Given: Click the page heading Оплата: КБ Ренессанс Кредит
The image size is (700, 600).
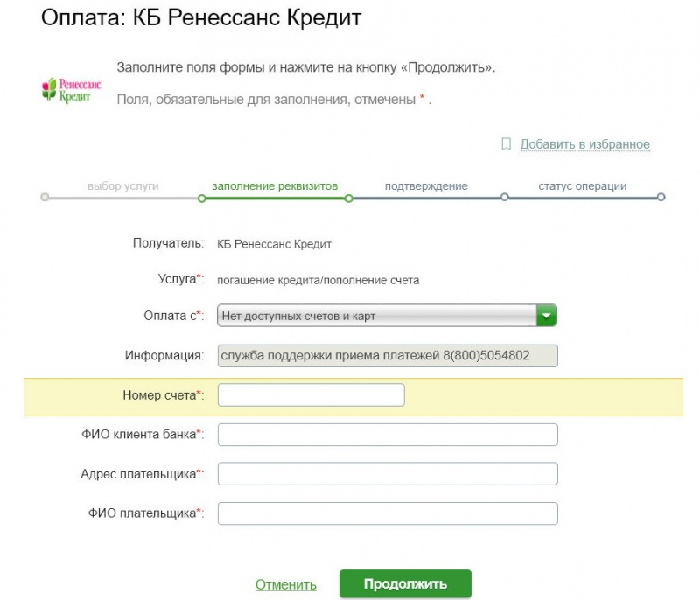Looking at the screenshot, I should (201, 17).
